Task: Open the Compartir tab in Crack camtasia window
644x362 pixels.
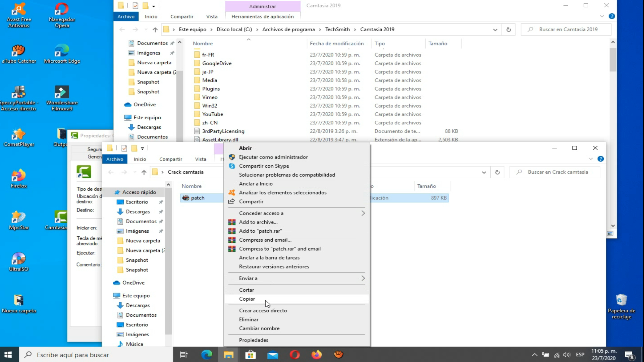Action: (170, 159)
